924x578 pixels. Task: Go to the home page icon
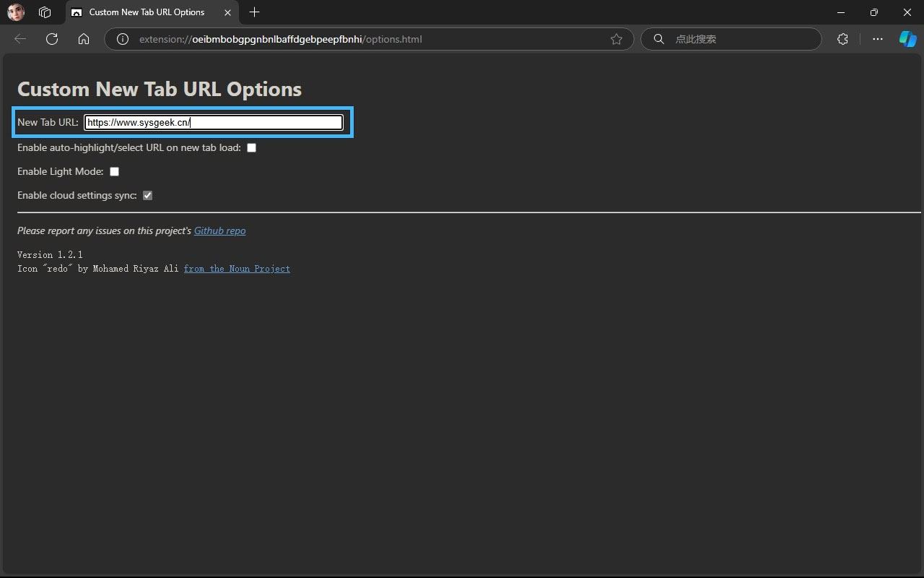(84, 39)
